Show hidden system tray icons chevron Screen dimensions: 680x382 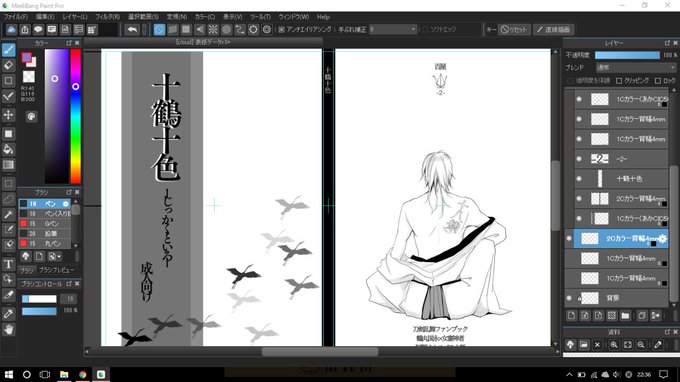tap(569, 374)
